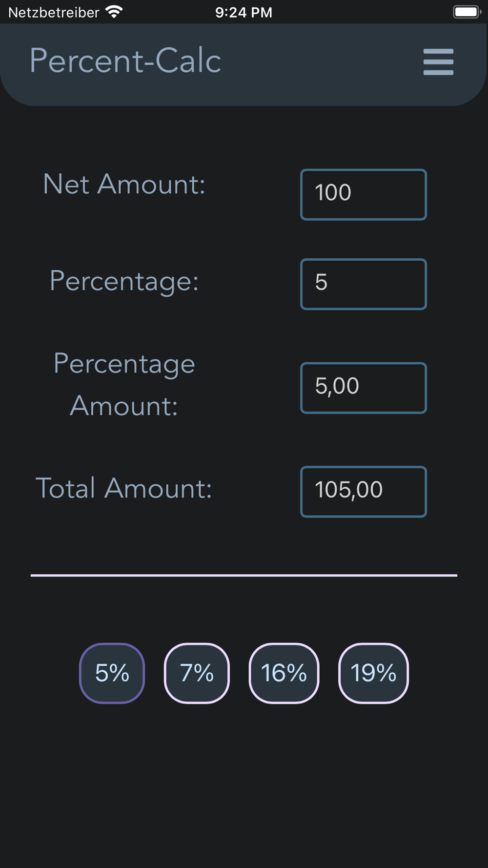Click the Total Amount field
The image size is (488, 868).
tap(363, 492)
